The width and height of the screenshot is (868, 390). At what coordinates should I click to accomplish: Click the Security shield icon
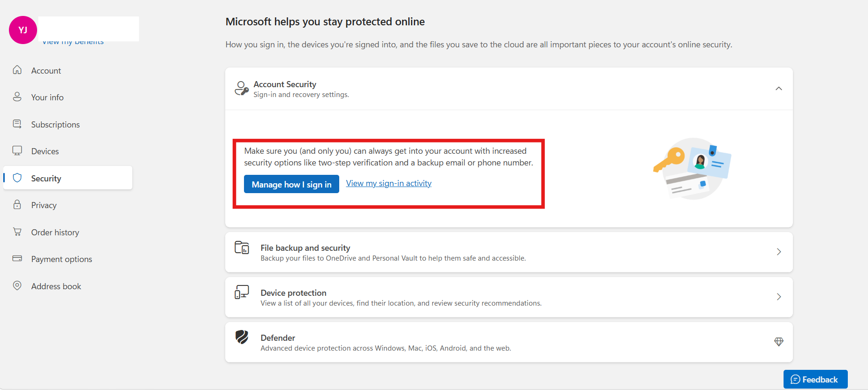[x=17, y=178]
